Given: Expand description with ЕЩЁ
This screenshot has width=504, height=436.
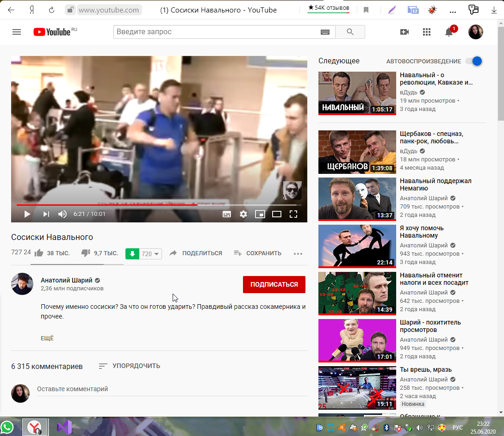Looking at the screenshot, I should click(47, 338).
